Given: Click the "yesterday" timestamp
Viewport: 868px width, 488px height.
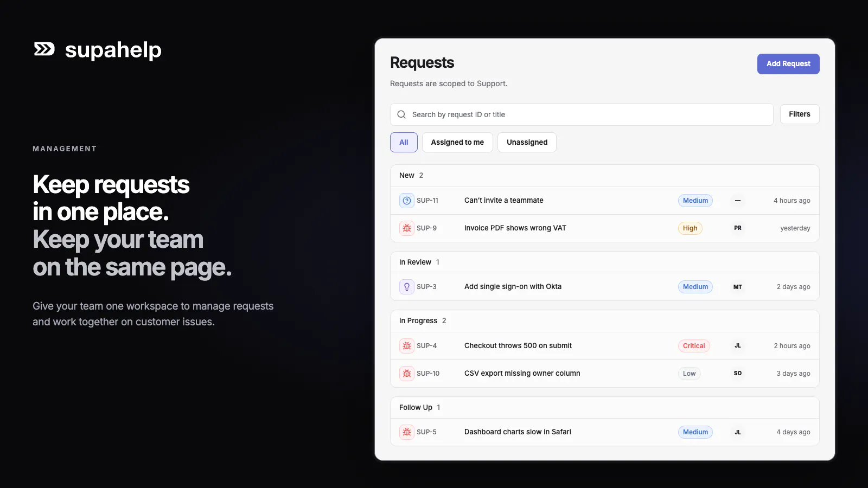Looking at the screenshot, I should click(x=795, y=228).
